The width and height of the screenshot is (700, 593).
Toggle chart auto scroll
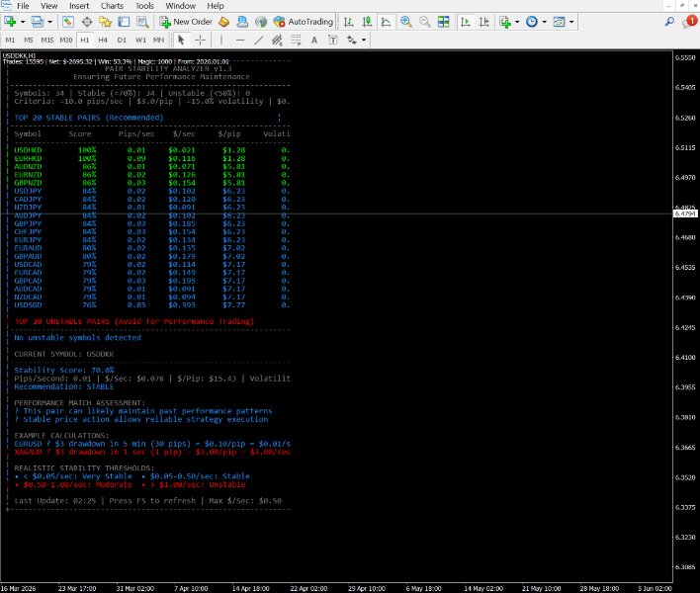coord(465,22)
